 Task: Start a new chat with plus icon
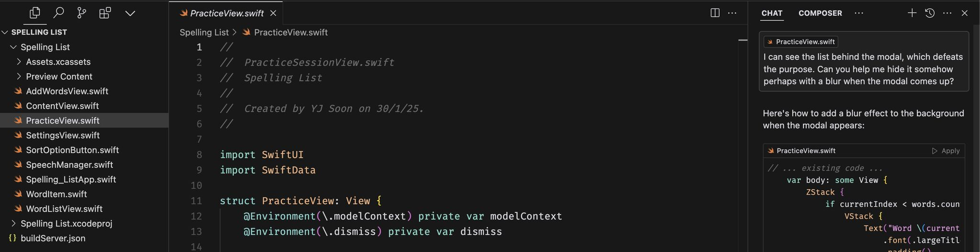tap(912, 13)
